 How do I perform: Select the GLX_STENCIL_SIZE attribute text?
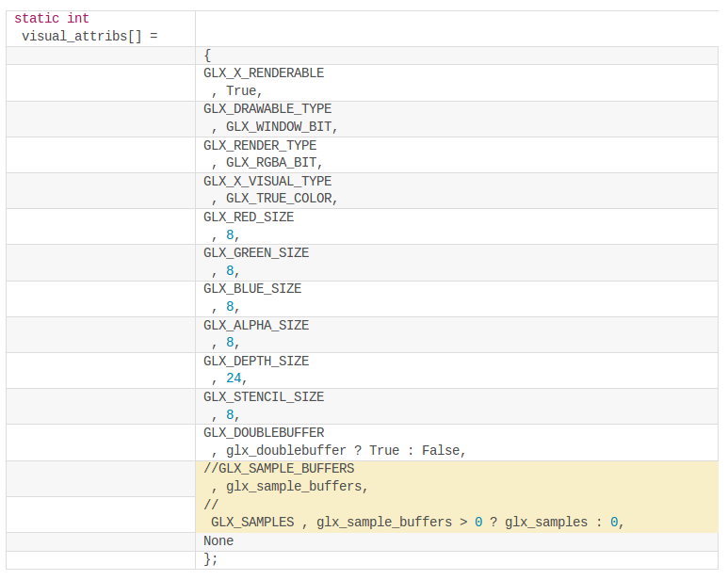point(264,396)
